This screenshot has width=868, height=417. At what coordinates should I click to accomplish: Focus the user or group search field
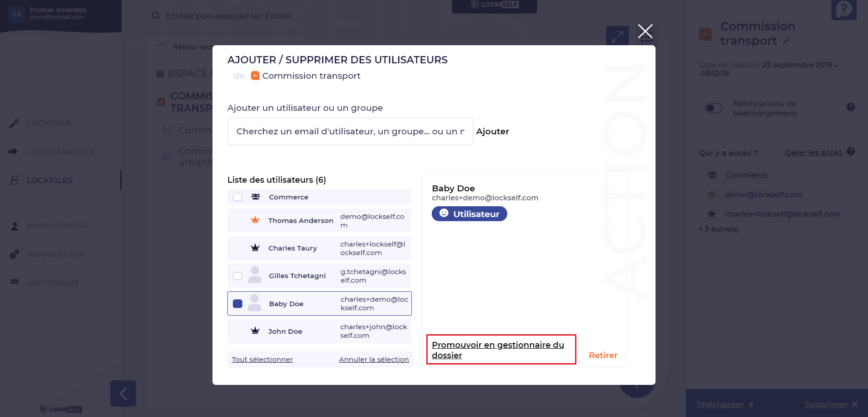coord(350,132)
